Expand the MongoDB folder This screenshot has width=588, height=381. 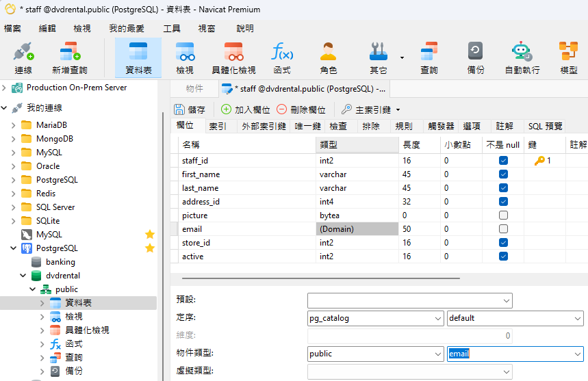tap(13, 139)
